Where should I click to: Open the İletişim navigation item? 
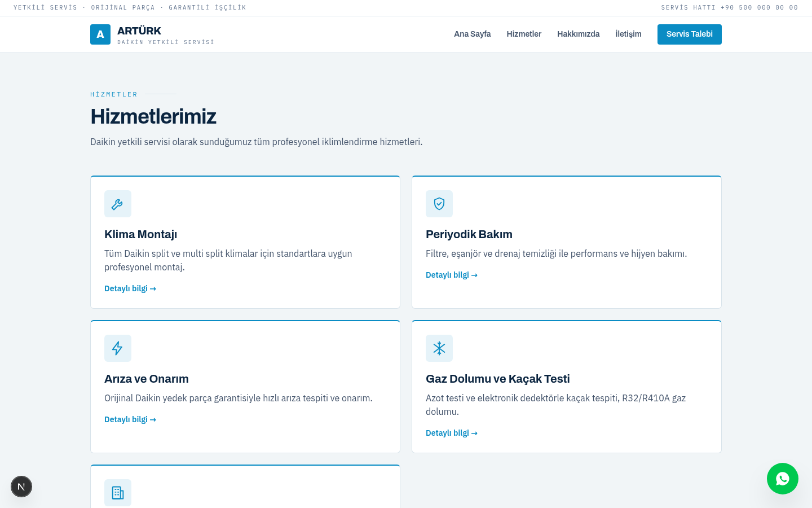[628, 34]
